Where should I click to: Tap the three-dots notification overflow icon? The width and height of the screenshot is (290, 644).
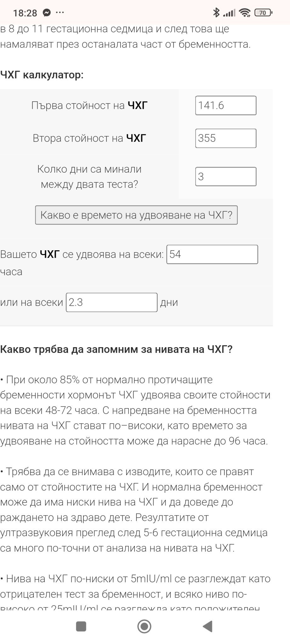pyautogui.click(x=60, y=13)
